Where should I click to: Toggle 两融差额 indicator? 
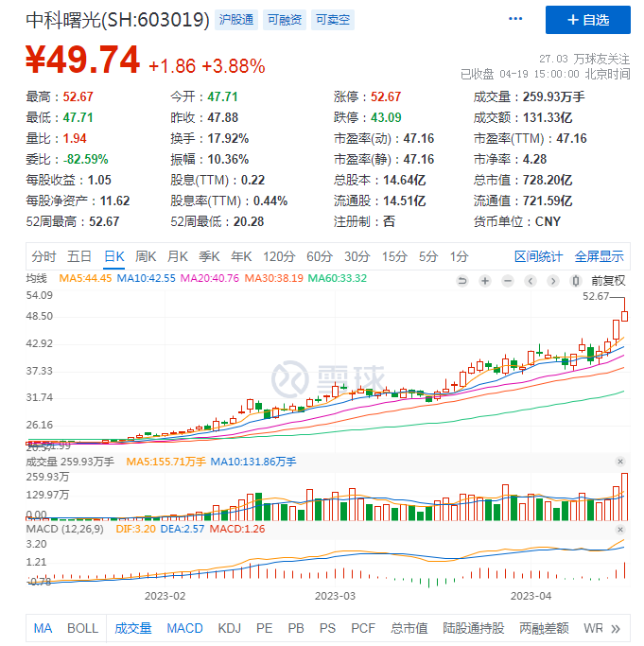click(x=544, y=628)
